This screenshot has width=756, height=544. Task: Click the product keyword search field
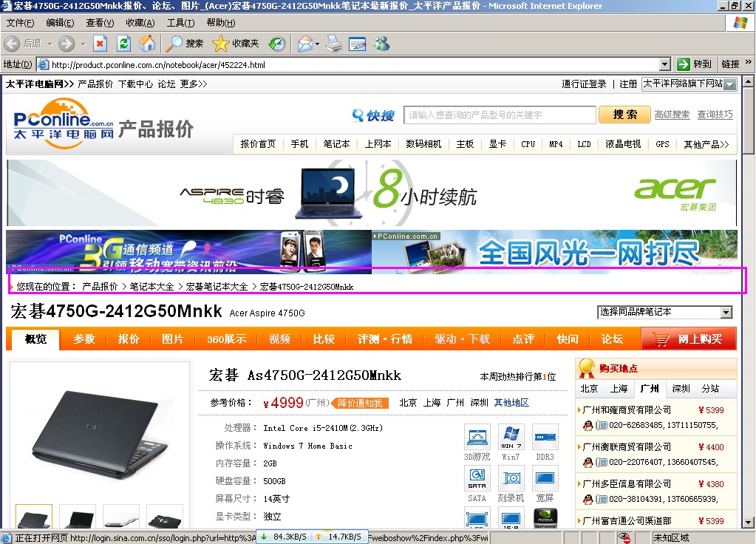pyautogui.click(x=500, y=115)
